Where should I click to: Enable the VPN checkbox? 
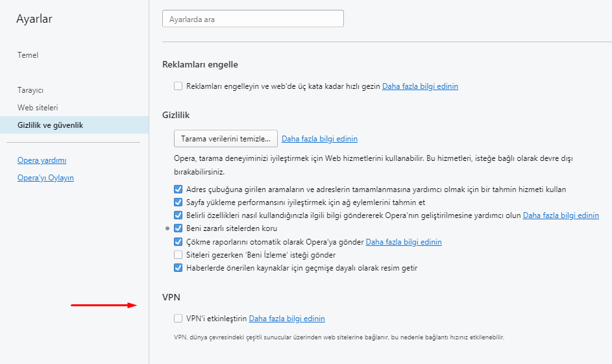point(178,319)
